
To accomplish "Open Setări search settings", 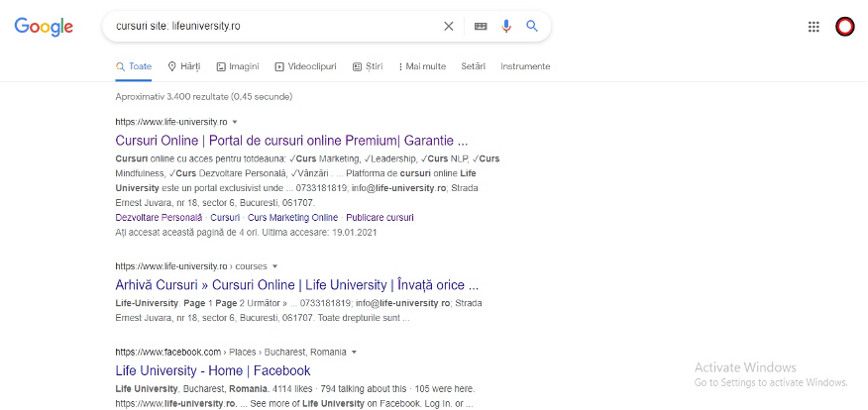I will pos(474,66).
